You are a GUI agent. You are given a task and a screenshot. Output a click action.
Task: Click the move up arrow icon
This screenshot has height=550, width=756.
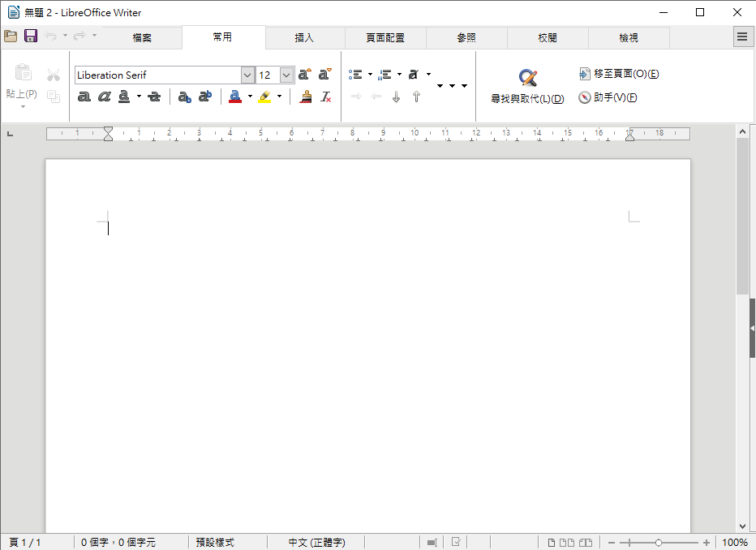pos(417,97)
